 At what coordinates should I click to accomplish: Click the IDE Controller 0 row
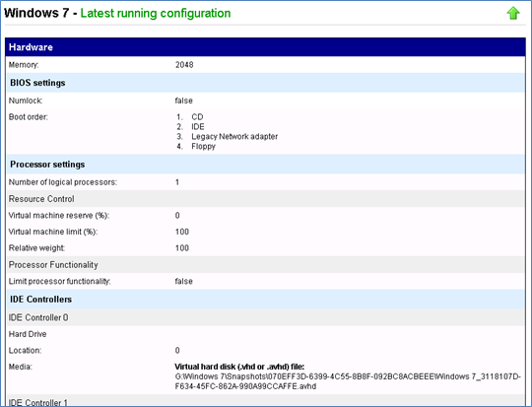pyautogui.click(x=265, y=317)
